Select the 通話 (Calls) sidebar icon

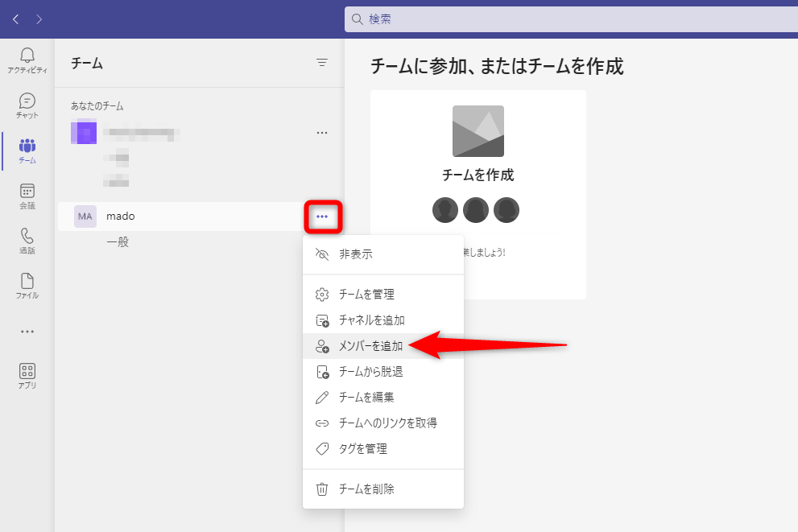pyautogui.click(x=27, y=240)
